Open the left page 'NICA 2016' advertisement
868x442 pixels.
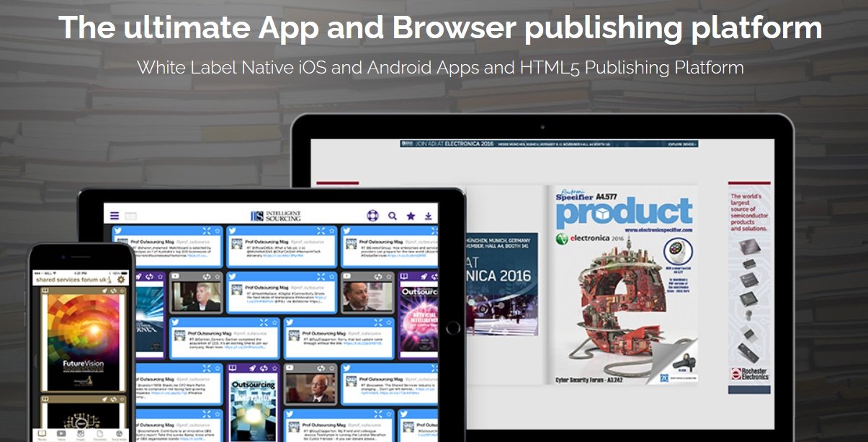[x=501, y=285]
